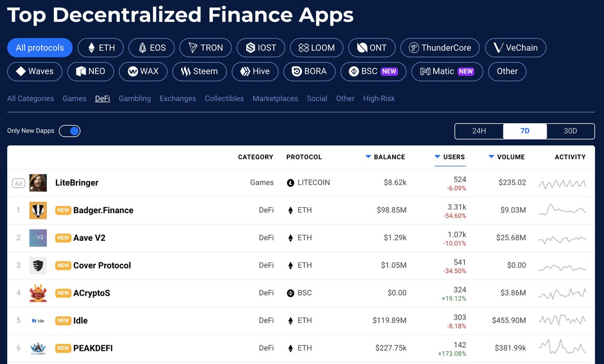
Task: Filter by TRON protocol
Action: click(x=205, y=48)
